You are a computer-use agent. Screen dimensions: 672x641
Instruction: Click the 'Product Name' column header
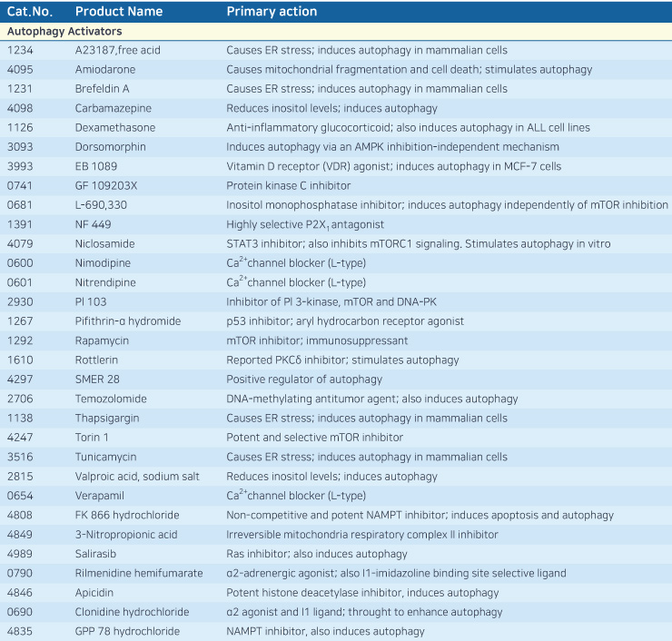(119, 12)
